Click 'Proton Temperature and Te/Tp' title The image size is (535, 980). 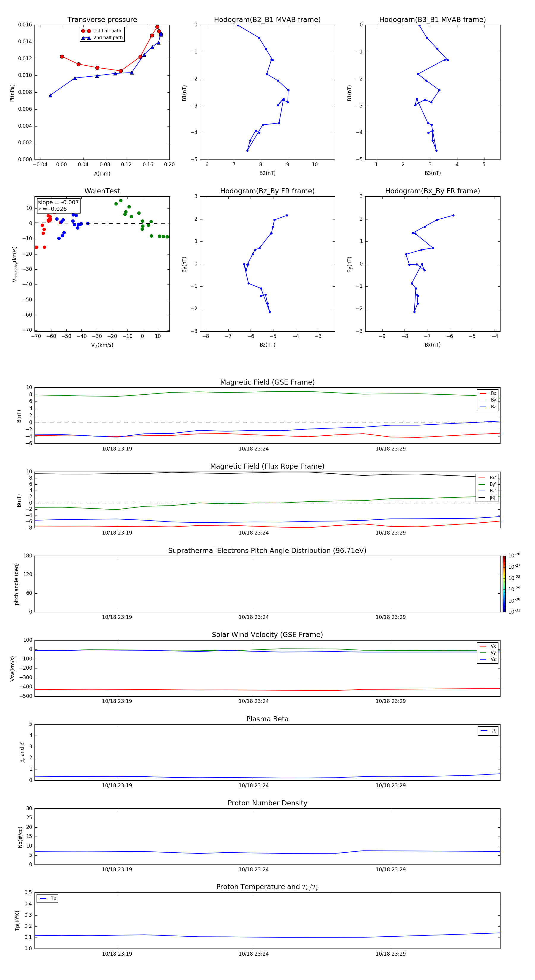(x=267, y=887)
